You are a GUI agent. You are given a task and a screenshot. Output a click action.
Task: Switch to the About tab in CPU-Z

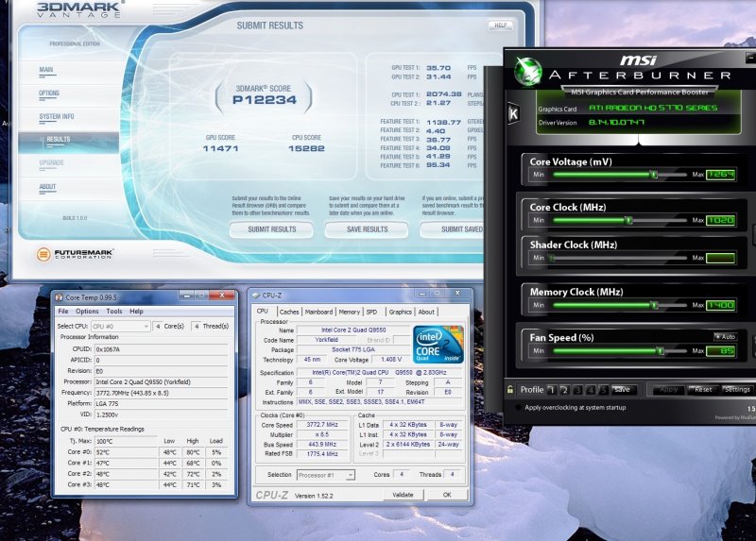(426, 312)
